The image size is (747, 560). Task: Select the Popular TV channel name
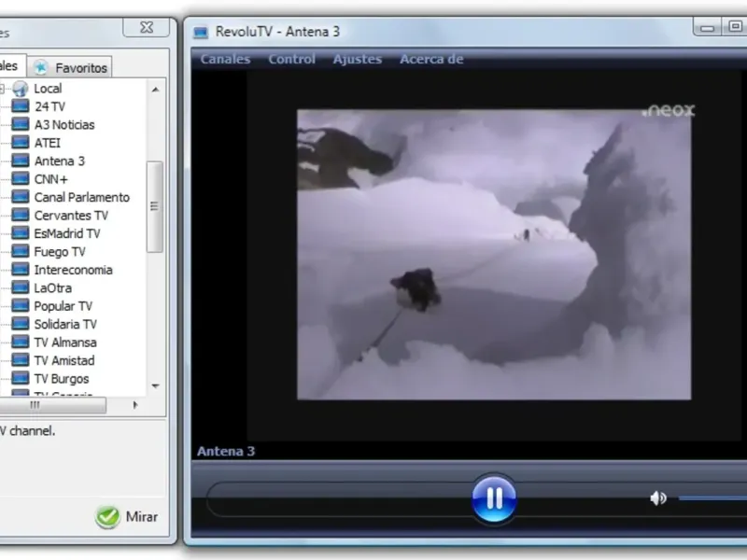point(63,306)
